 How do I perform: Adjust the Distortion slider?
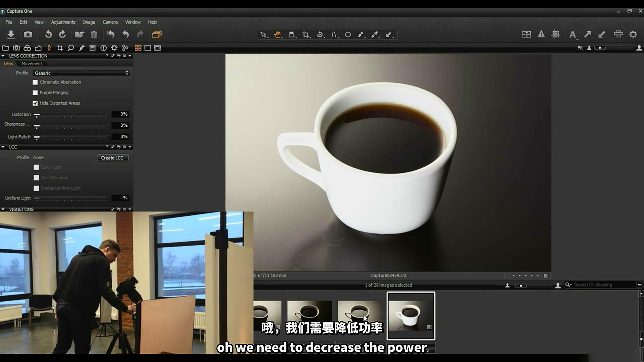click(37, 115)
